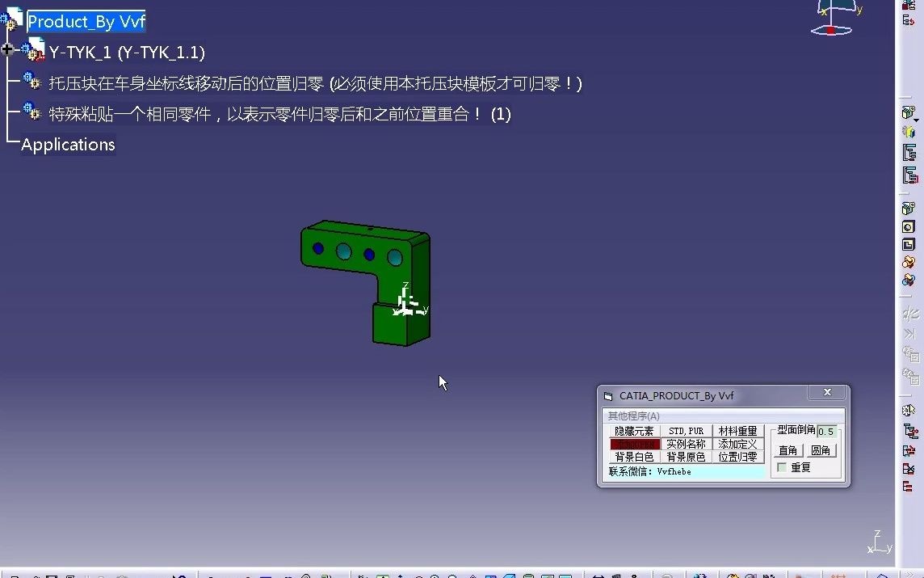
Task: Click the Undo icon on the bottom toolbar
Action: pos(178,574)
